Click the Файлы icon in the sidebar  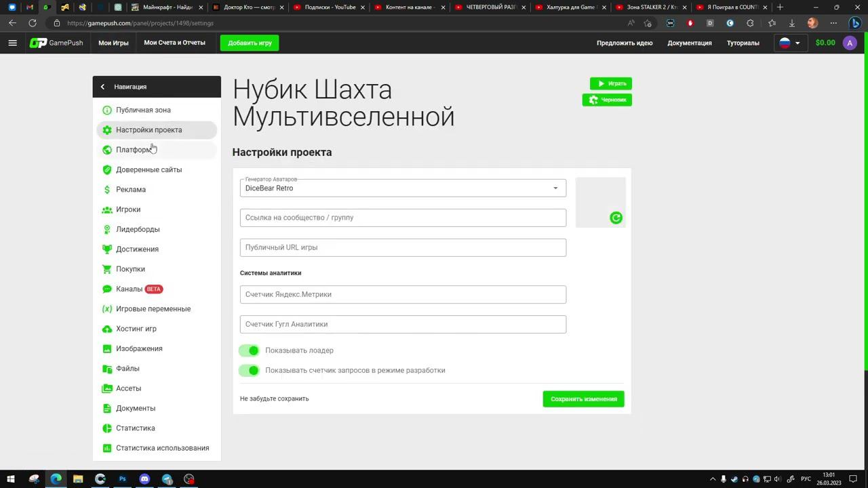coord(106,369)
